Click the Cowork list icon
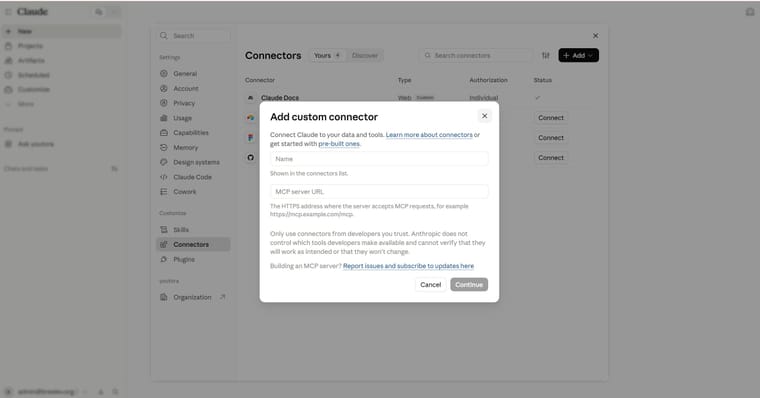Screen dimensions: 760x398 pyautogui.click(x=164, y=192)
